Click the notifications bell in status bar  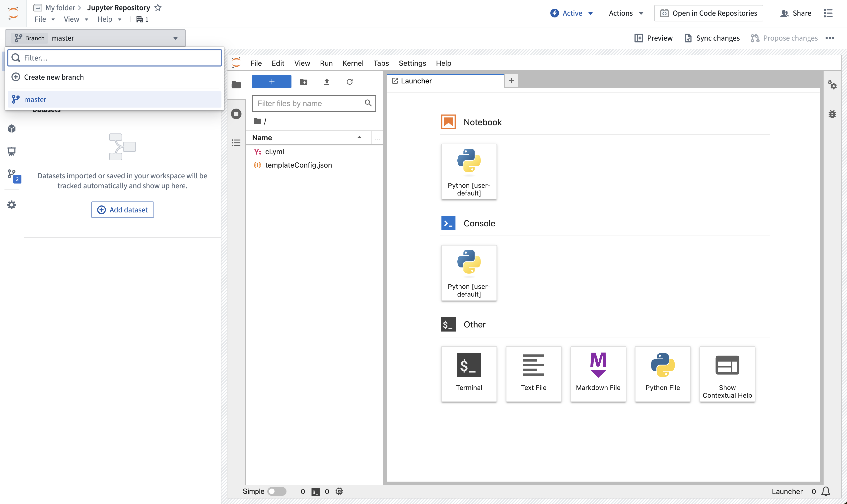click(826, 492)
